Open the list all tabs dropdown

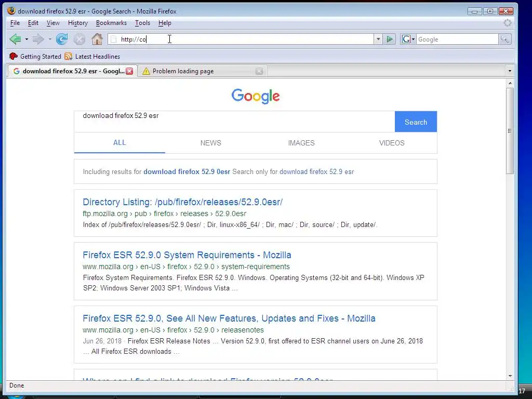pyautogui.click(x=510, y=71)
